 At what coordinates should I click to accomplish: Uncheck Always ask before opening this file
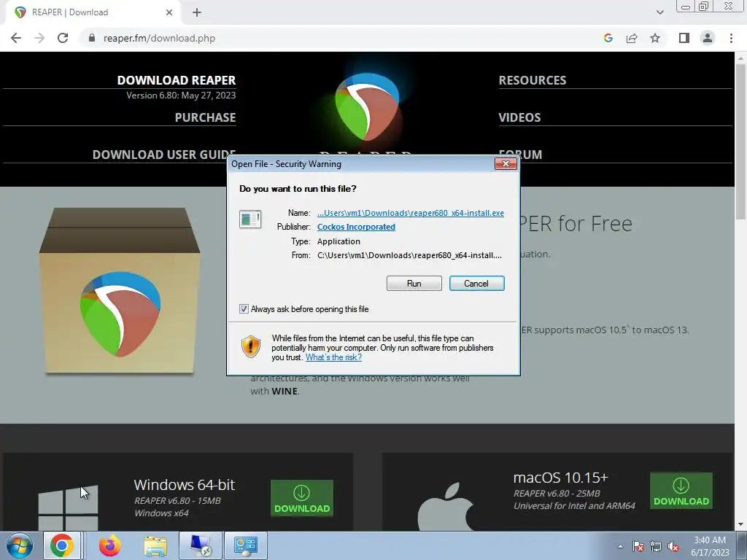pyautogui.click(x=244, y=309)
